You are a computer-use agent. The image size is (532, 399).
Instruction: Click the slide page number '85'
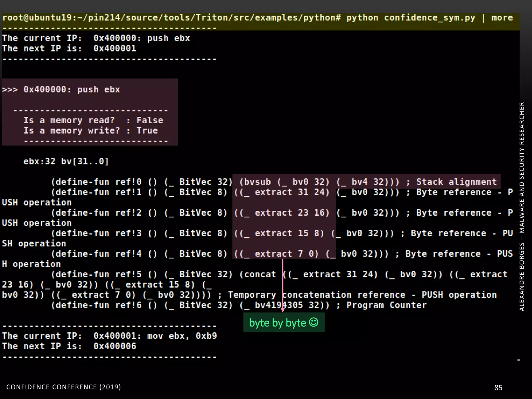click(x=498, y=388)
